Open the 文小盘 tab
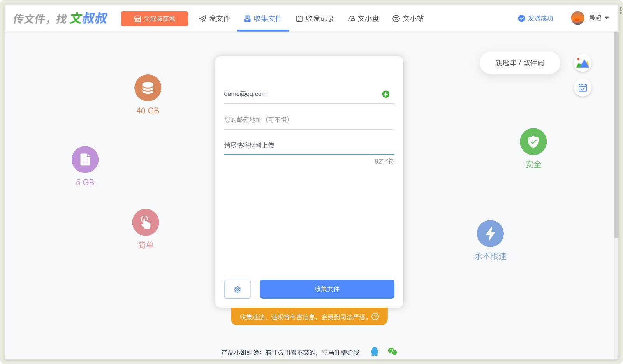This screenshot has height=364, width=623. pos(363,19)
